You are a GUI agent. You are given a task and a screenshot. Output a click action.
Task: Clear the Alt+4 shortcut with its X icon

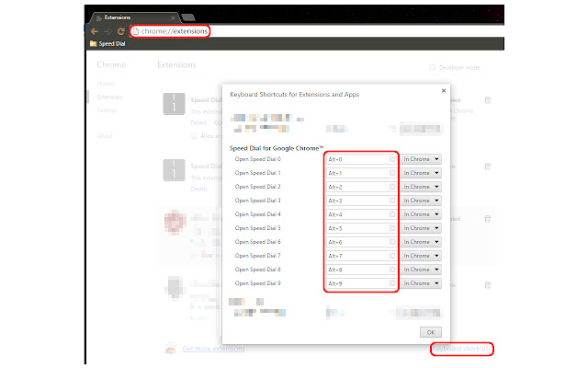coord(392,214)
